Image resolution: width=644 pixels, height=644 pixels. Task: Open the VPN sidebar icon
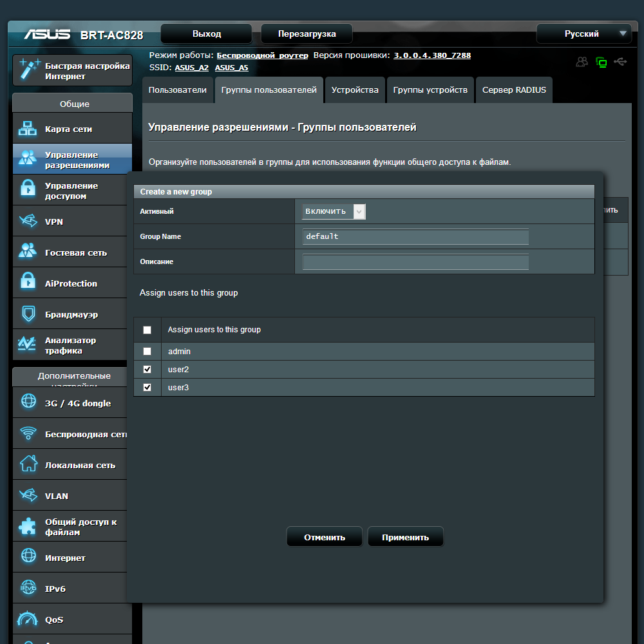(28, 220)
